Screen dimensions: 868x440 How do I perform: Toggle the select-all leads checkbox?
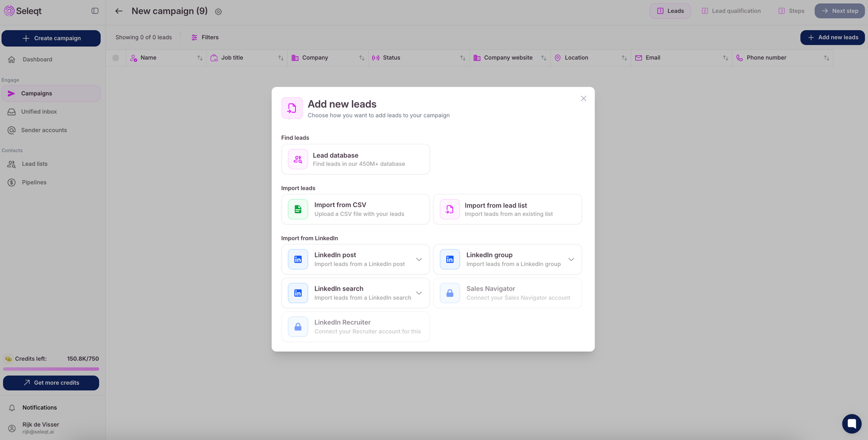tap(116, 58)
